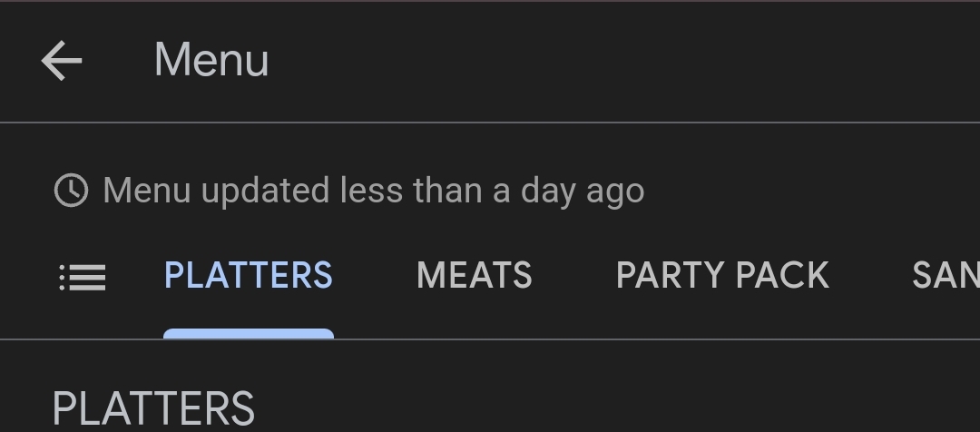Tap the last-updated clock symbol

pyautogui.click(x=72, y=191)
